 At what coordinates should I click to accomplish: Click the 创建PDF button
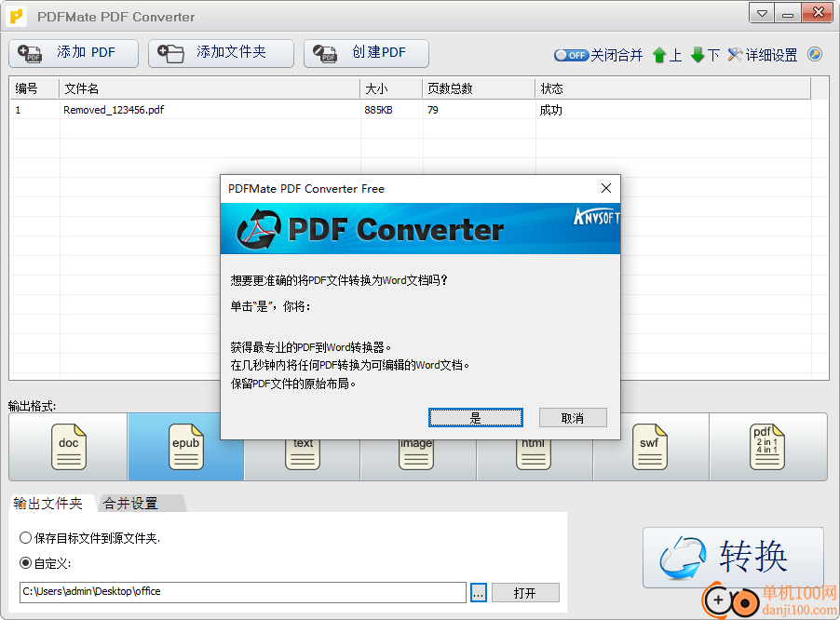click(366, 53)
